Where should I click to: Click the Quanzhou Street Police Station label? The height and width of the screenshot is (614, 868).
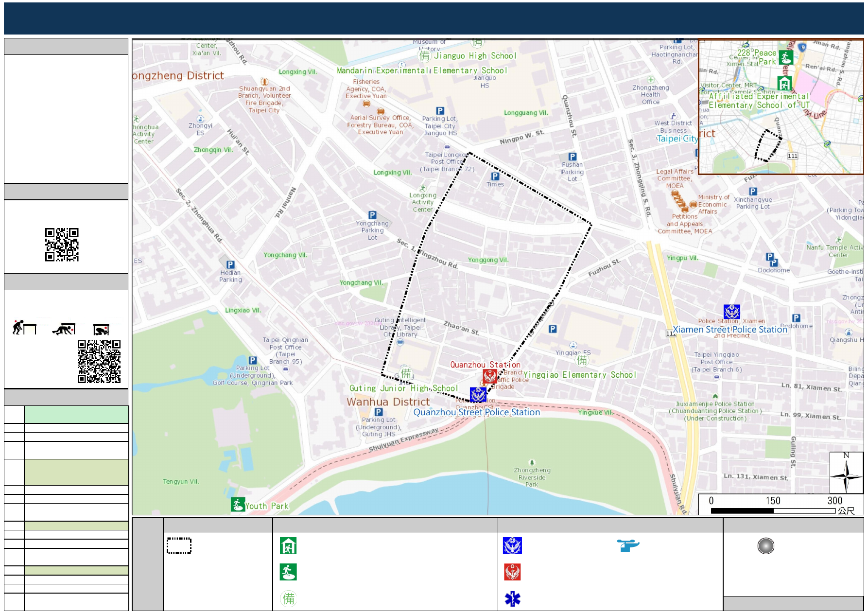click(x=477, y=412)
